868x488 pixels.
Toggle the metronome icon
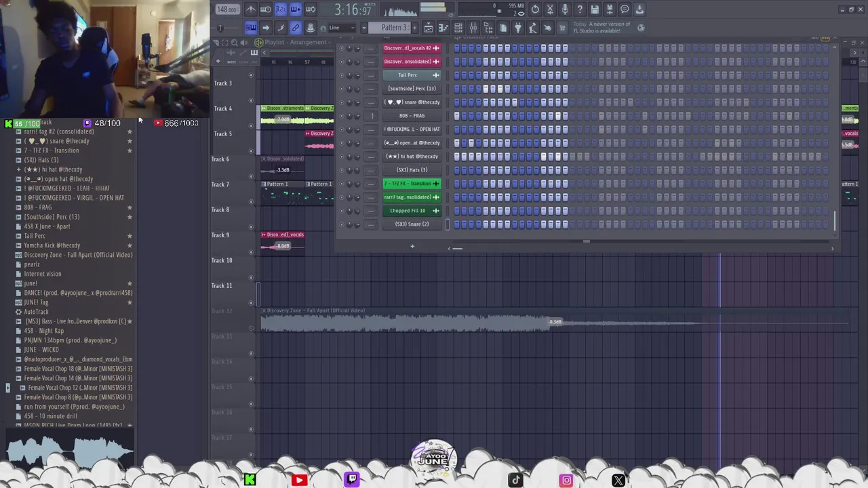coord(250,9)
